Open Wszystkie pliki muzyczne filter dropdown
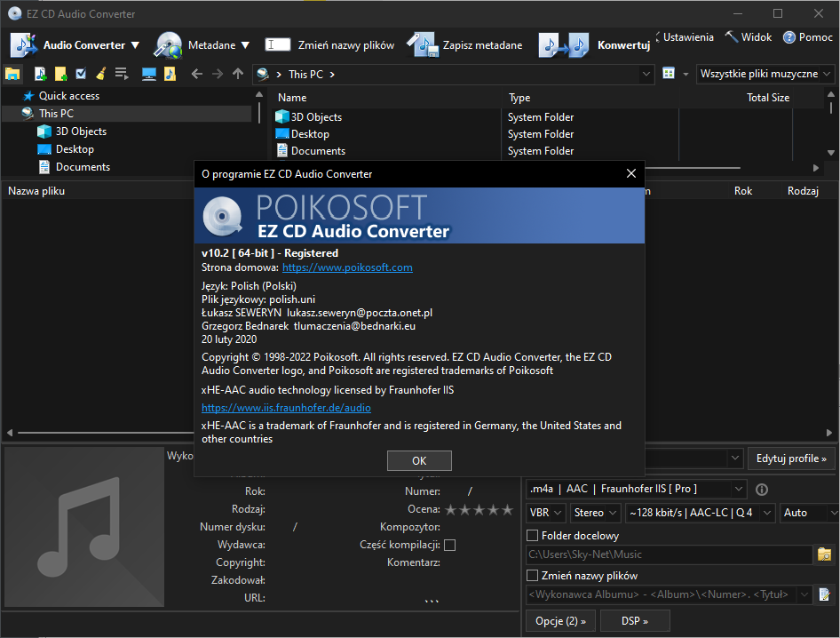Screen dimensions: 840x638 [x=766, y=74]
